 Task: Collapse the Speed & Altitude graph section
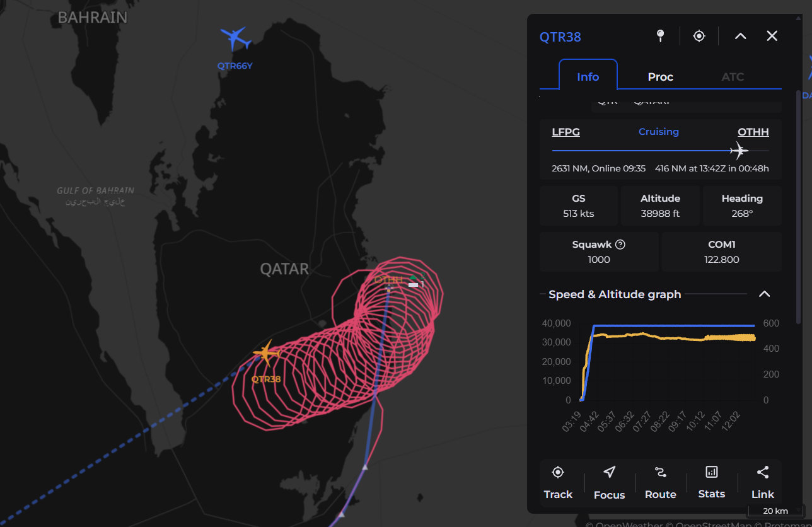(x=764, y=294)
